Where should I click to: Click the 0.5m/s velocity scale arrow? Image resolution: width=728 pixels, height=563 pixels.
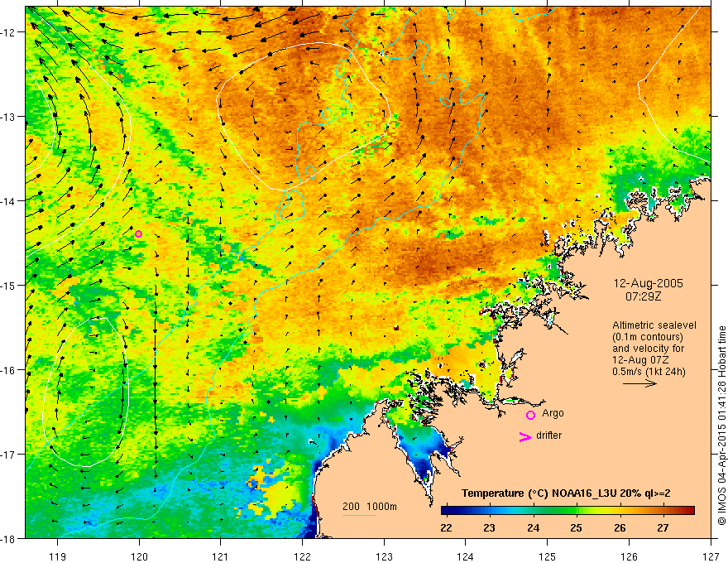click(x=639, y=383)
